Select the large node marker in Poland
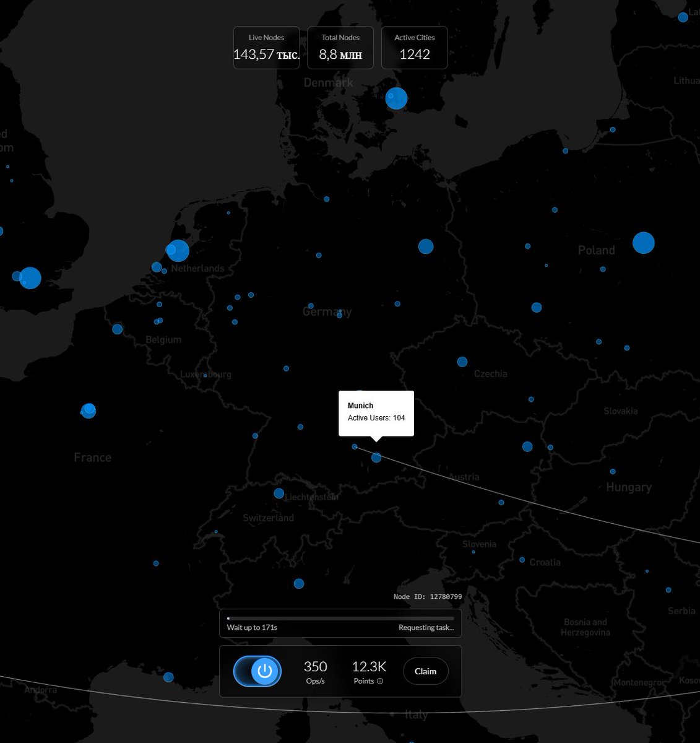Viewport: 700px width, 743px height. 644,243
